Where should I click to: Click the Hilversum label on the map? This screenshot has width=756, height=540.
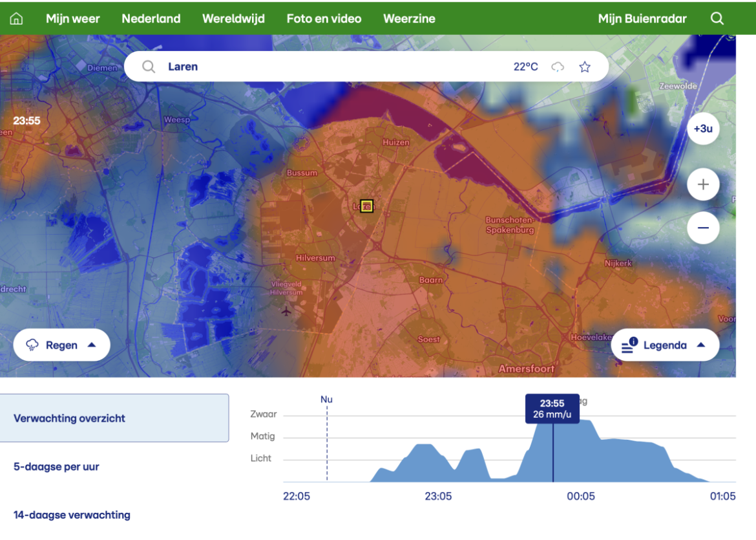(x=315, y=257)
